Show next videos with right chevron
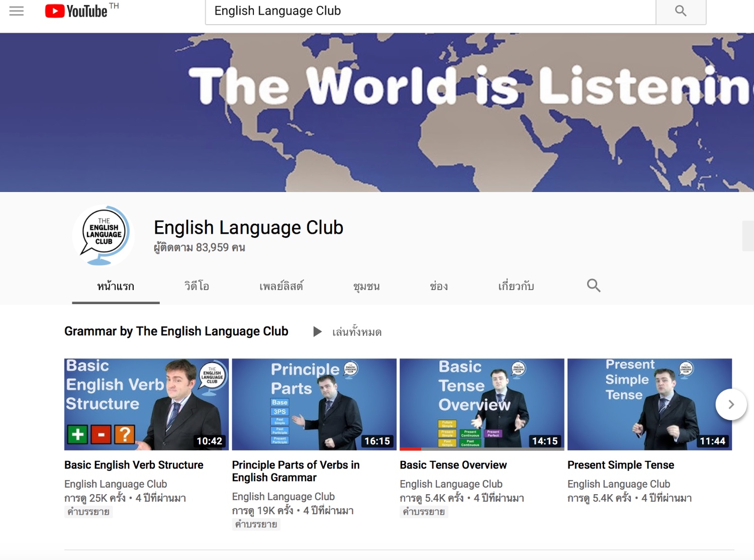 point(731,404)
